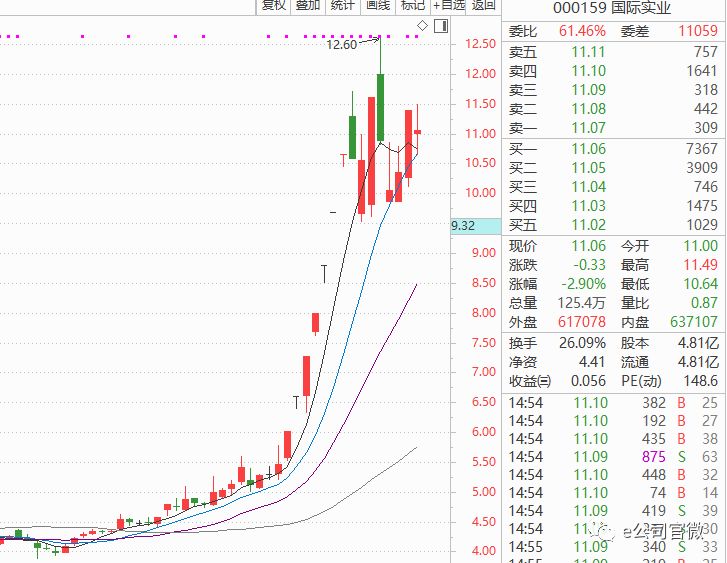The image size is (727, 563).
Task: Click the 外盘 value 617078
Action: (582, 322)
